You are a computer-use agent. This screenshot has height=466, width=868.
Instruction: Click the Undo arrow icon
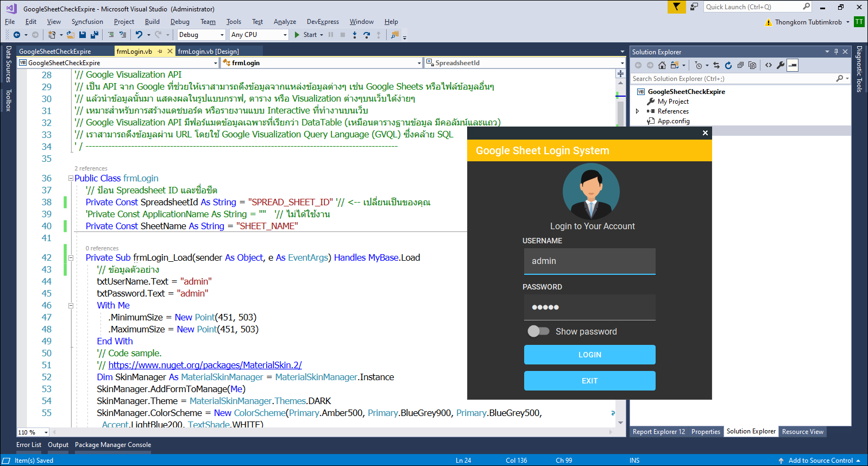(x=139, y=35)
